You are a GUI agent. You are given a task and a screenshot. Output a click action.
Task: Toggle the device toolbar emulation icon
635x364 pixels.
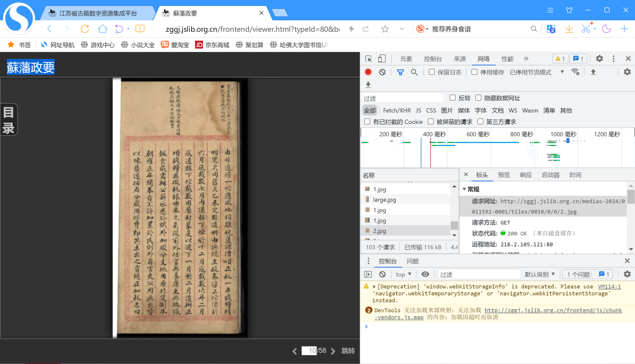382,59
